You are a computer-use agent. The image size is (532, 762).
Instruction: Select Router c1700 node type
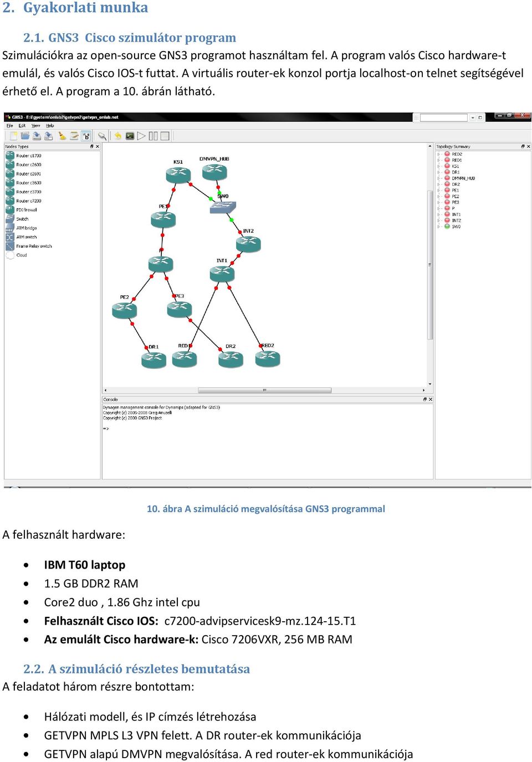(24, 156)
